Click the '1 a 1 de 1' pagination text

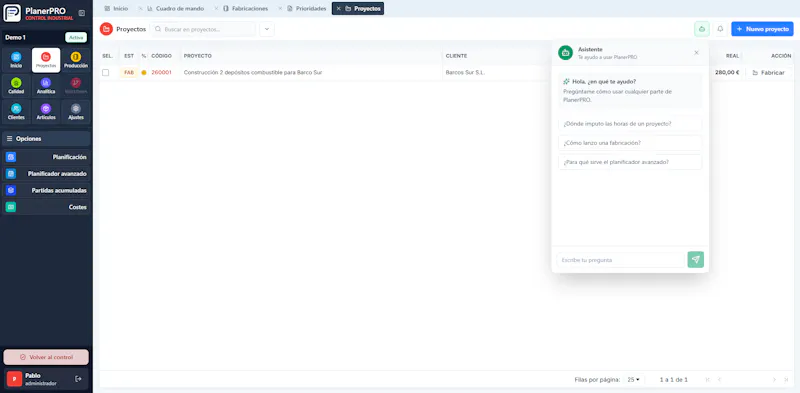point(673,380)
